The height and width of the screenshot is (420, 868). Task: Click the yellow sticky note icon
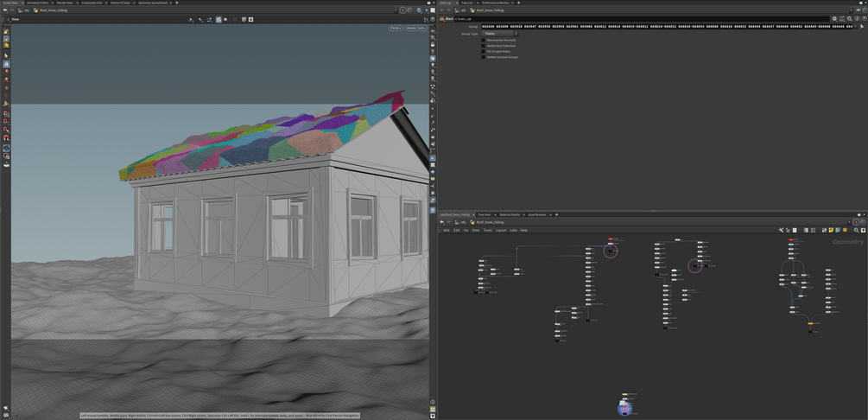click(x=831, y=230)
